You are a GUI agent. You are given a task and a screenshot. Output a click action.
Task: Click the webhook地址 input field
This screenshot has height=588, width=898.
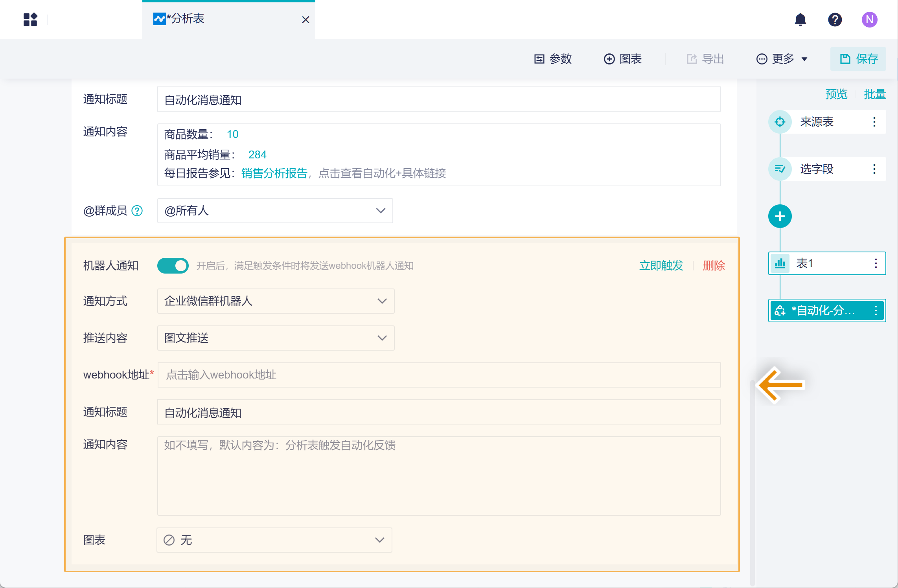(x=439, y=375)
